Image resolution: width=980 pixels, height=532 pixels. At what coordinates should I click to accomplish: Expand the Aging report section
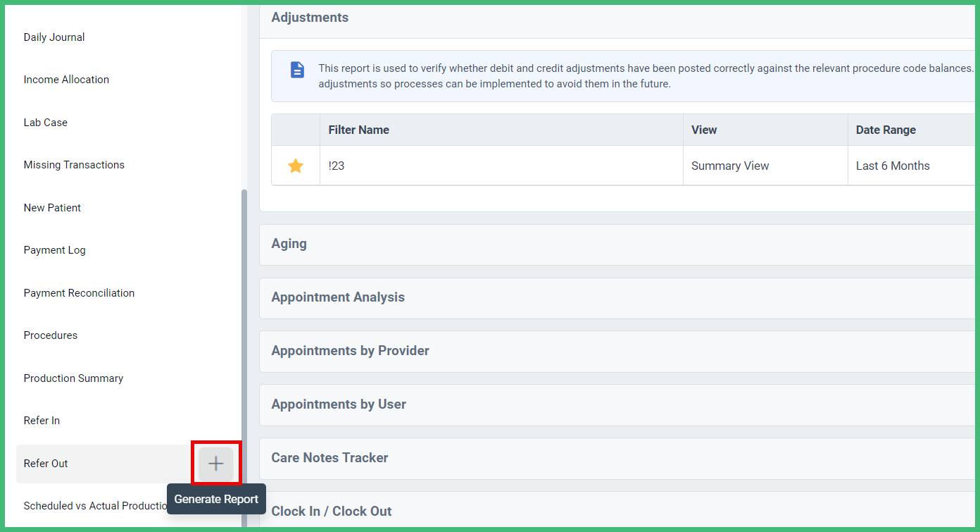(289, 244)
